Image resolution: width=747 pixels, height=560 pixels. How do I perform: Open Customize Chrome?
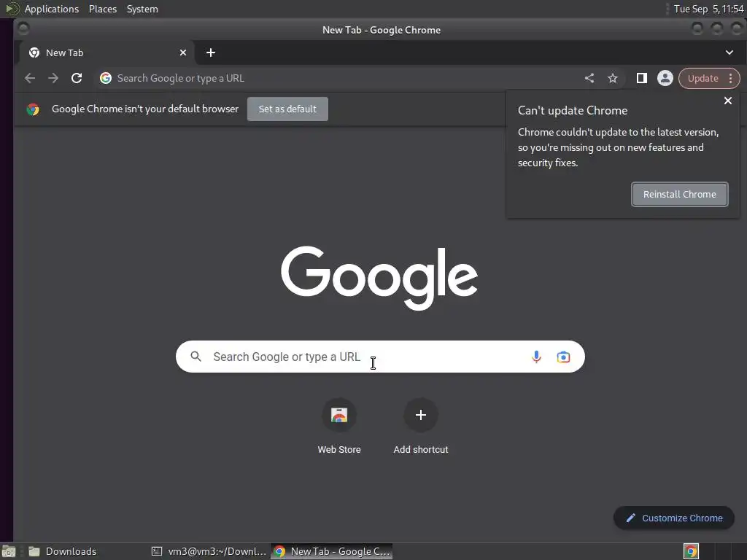pyautogui.click(x=674, y=518)
